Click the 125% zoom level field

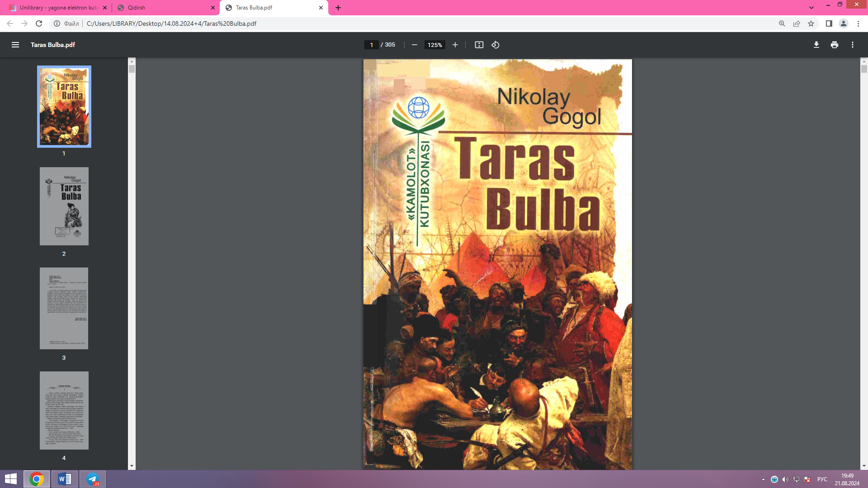[434, 45]
